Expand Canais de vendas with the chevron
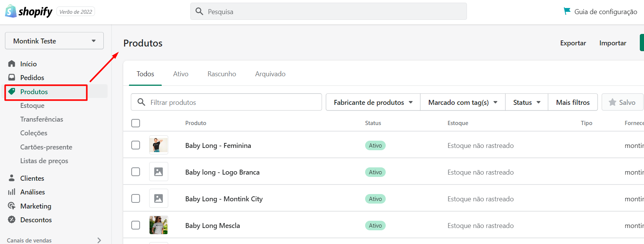The height and width of the screenshot is (244, 644). tap(99, 240)
